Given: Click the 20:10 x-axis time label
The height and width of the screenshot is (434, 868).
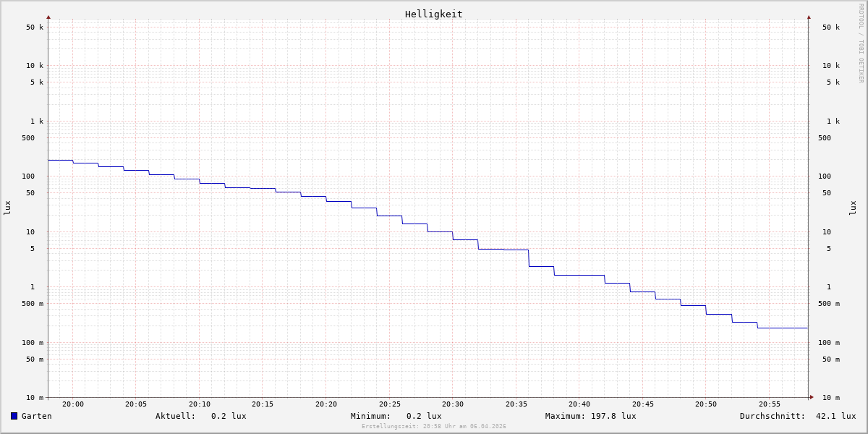Looking at the screenshot, I should point(200,404).
